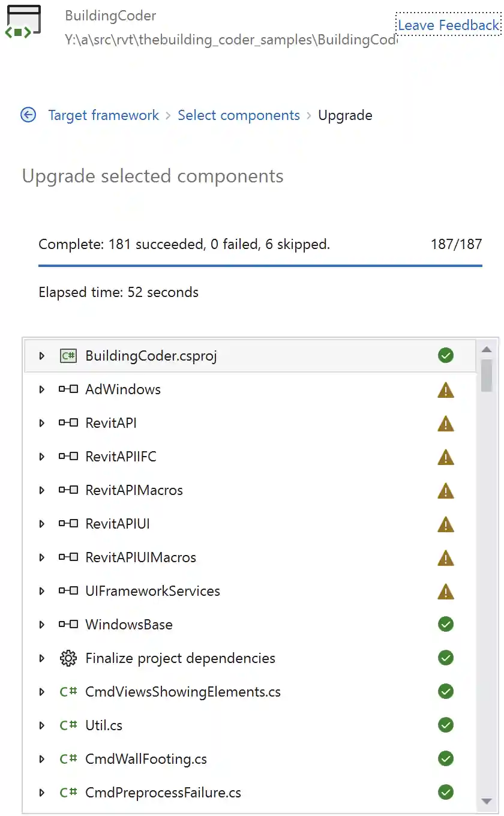This screenshot has width=504, height=816.
Task: Expand the RevitAPIMacros node
Action: click(41, 490)
